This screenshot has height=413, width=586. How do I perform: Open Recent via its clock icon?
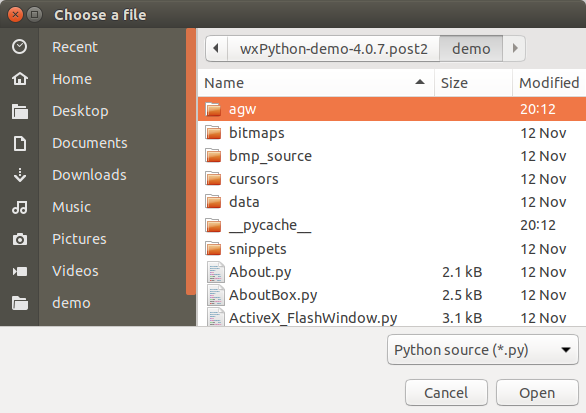[19, 47]
